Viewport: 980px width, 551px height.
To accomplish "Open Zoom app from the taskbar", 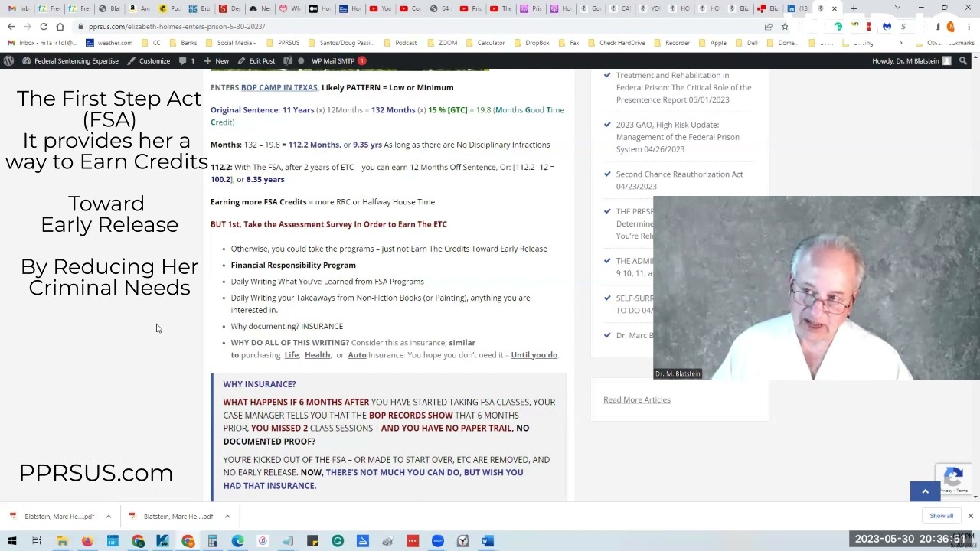I will (437, 541).
